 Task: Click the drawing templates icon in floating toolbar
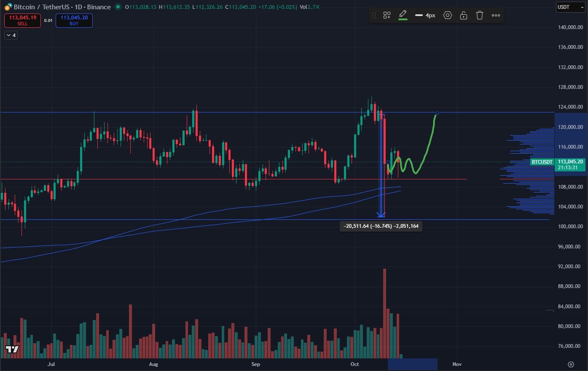click(x=387, y=16)
